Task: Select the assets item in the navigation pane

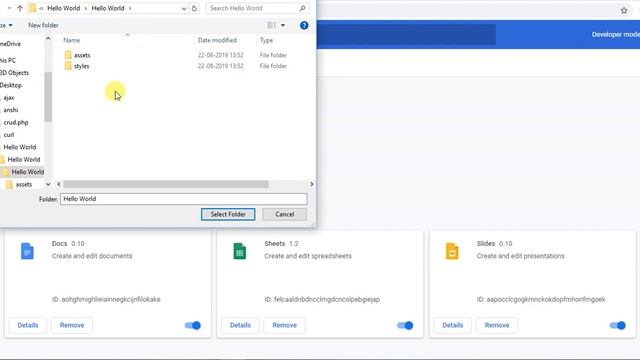Action: pyautogui.click(x=24, y=184)
